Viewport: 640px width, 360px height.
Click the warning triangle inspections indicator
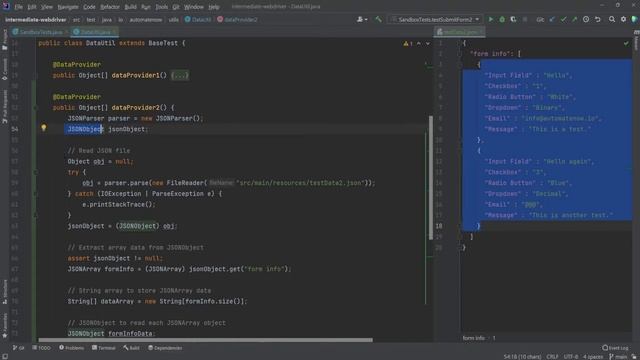click(x=408, y=43)
